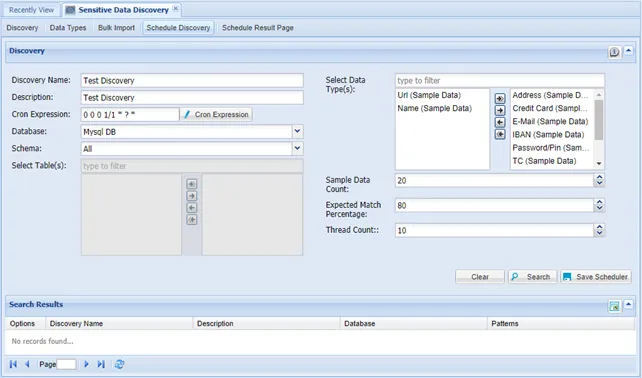Click add arrow in data types picker
Viewport: 642px width, 378px height.
500,110
